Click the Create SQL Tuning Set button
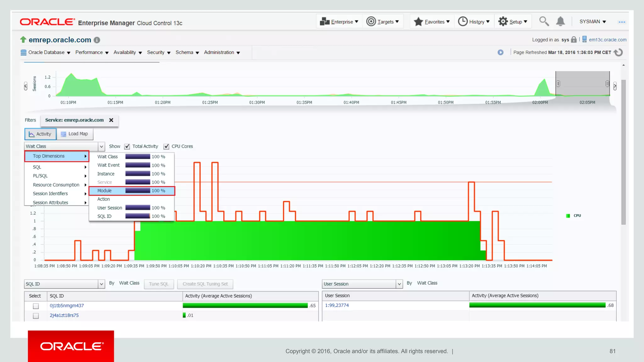Viewport: 644px width, 362px height. point(205,284)
